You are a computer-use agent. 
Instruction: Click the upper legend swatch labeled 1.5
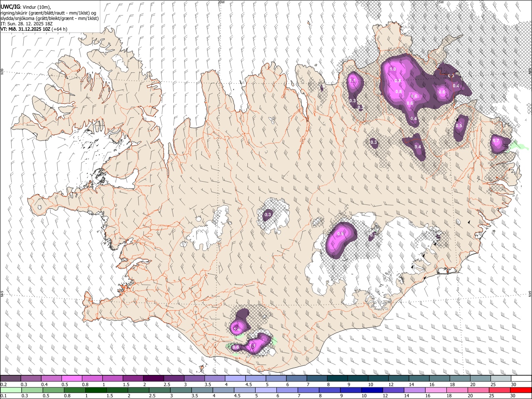click(133, 379)
